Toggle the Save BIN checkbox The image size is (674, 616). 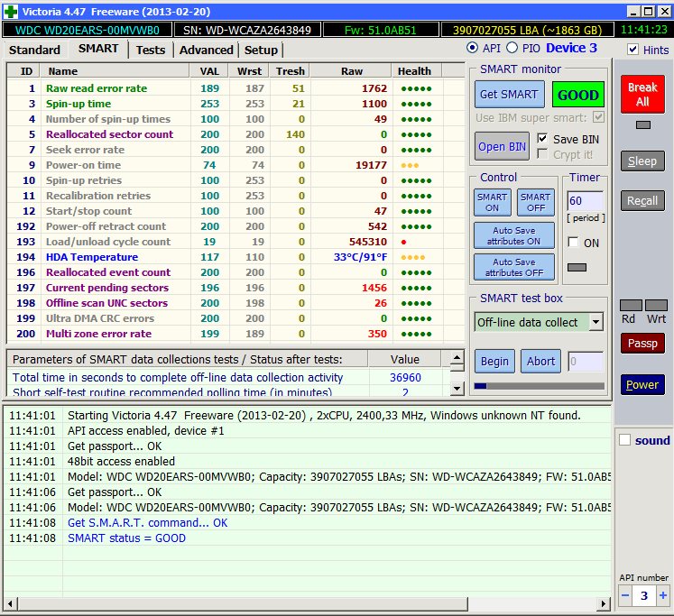point(542,138)
